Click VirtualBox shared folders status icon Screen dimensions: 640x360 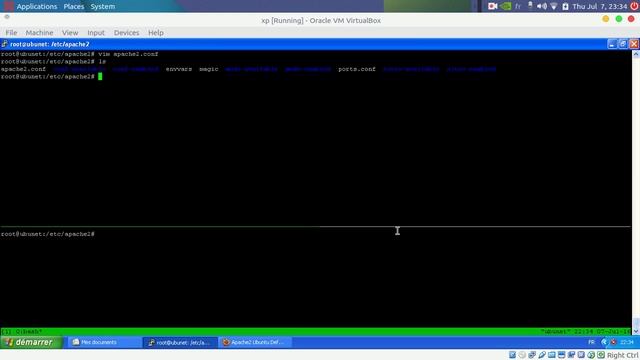(x=551, y=355)
